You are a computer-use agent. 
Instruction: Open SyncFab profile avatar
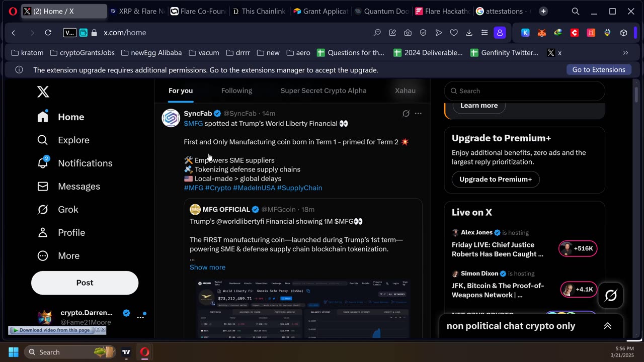(171, 118)
